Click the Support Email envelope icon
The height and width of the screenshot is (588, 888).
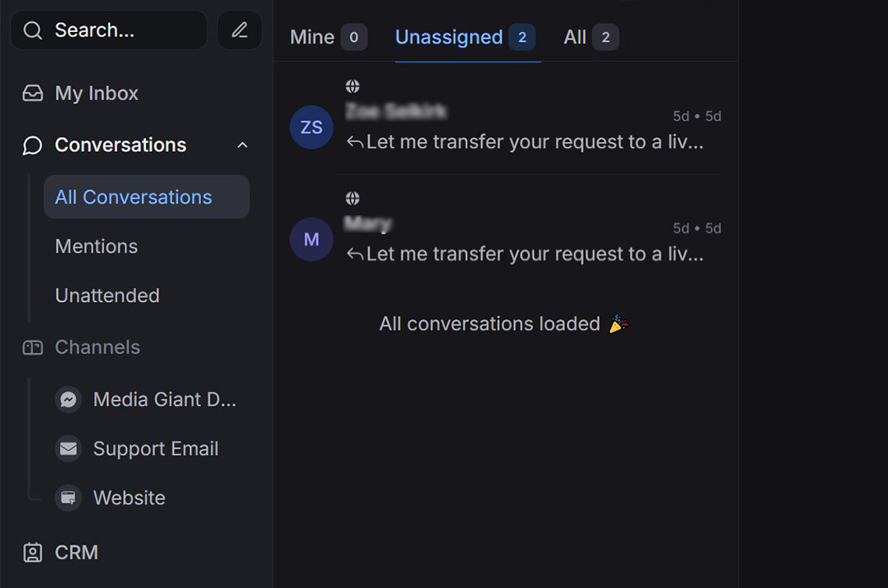coord(68,449)
